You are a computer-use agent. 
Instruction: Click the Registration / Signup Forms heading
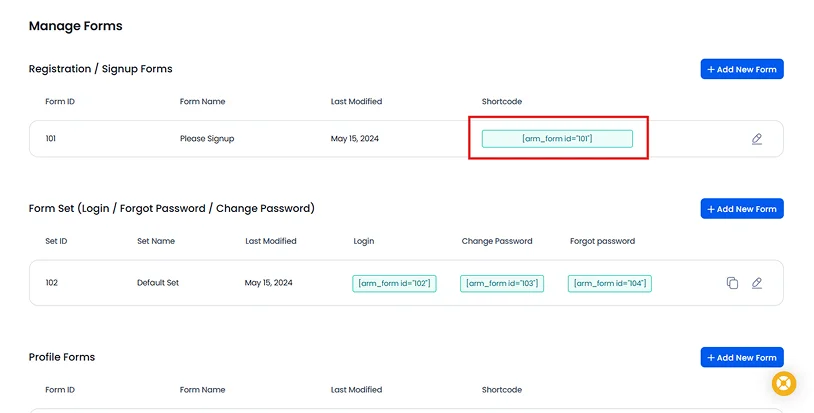pyautogui.click(x=101, y=69)
